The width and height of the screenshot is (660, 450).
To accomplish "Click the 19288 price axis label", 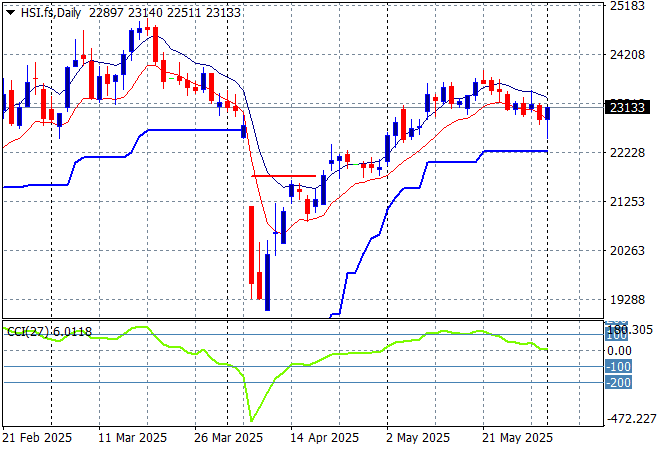I will click(628, 300).
